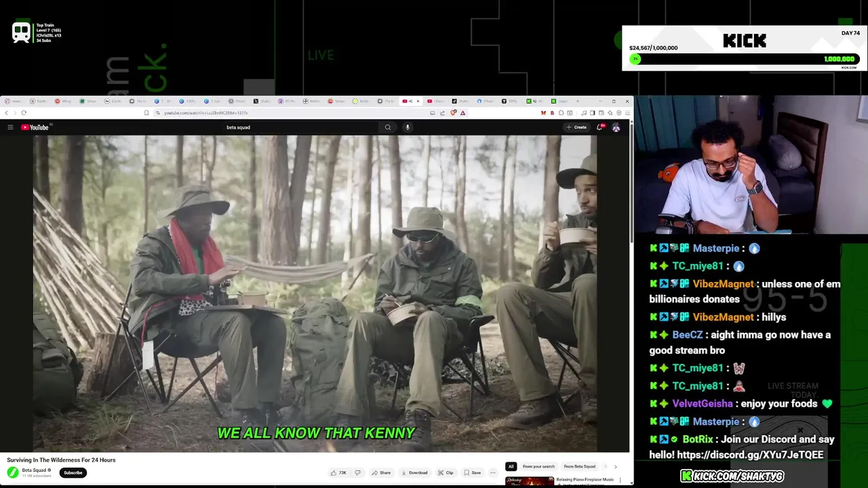Click the video player to pause
This screenshot has height=488, width=868.
point(315,293)
